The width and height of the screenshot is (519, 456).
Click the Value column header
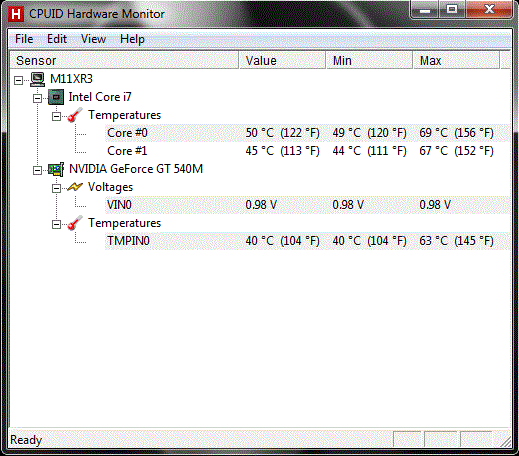pos(282,60)
